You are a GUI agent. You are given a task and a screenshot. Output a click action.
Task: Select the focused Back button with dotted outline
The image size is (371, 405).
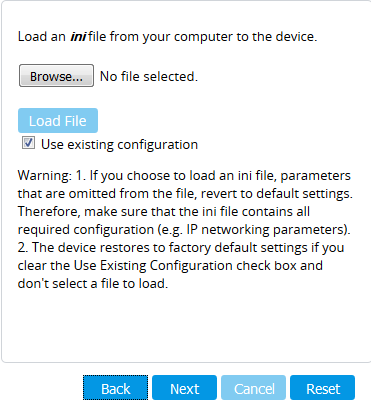point(115,387)
